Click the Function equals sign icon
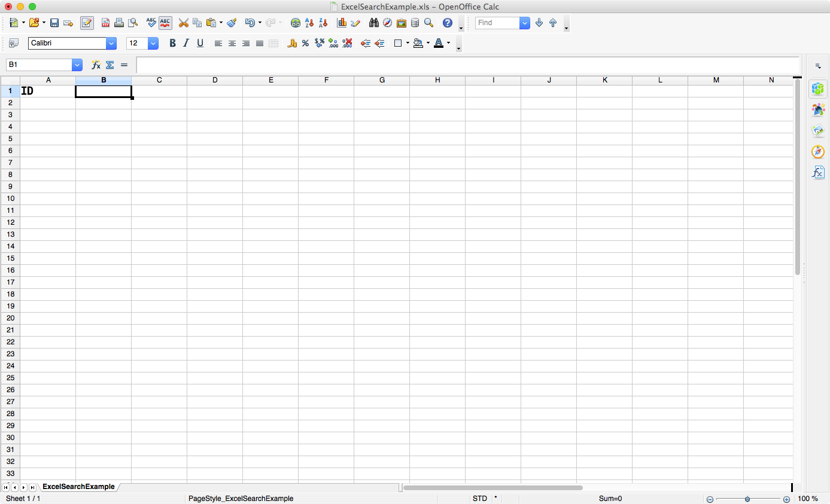The width and height of the screenshot is (830, 504). (x=124, y=65)
